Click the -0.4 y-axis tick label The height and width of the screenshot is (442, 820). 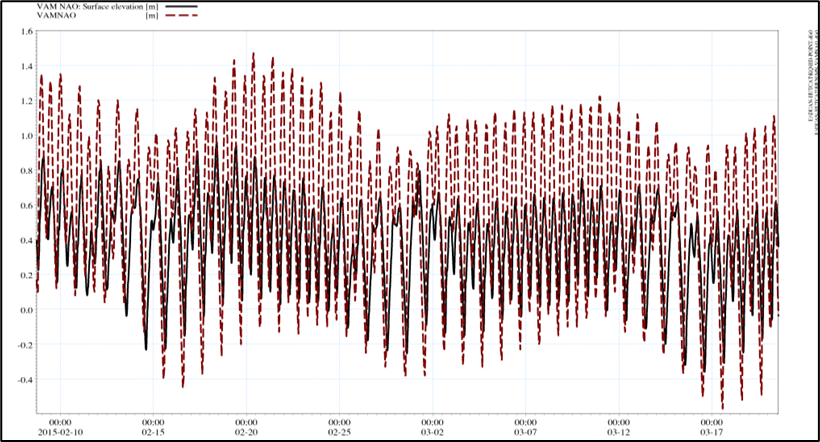pos(24,380)
